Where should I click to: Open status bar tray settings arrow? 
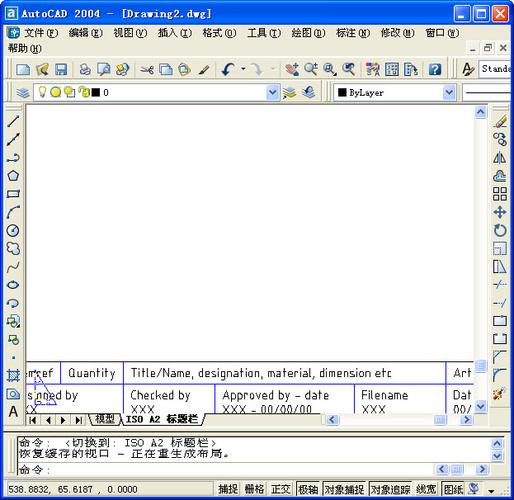(491, 491)
